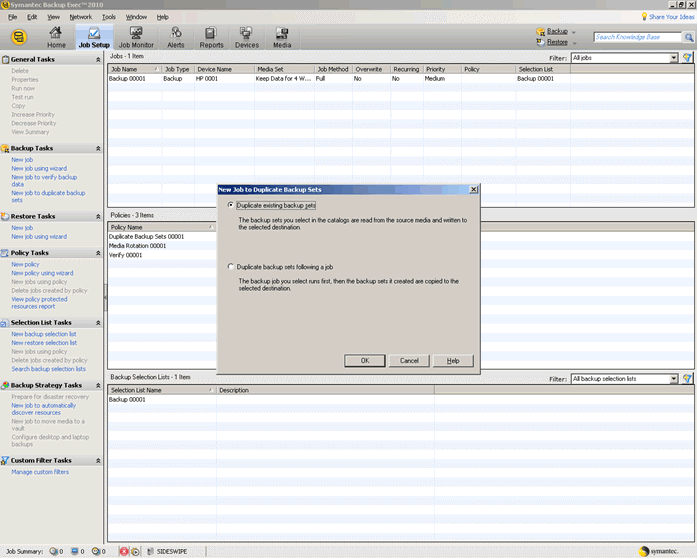698x559 pixels.
Task: Collapse the General Tasks section
Action: click(x=98, y=60)
